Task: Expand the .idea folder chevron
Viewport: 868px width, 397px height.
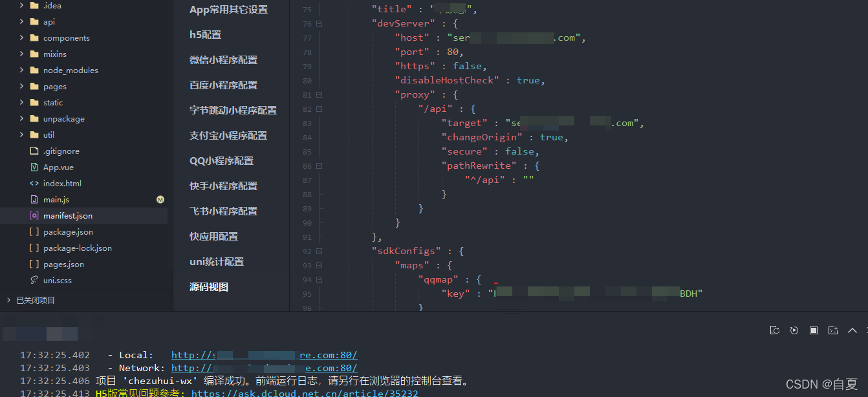Action: 21,6
